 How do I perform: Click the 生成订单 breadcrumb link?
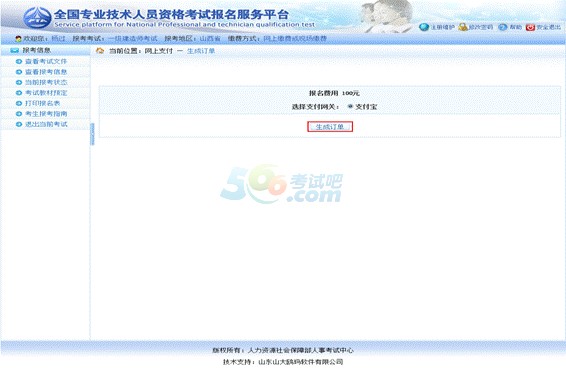coord(201,51)
